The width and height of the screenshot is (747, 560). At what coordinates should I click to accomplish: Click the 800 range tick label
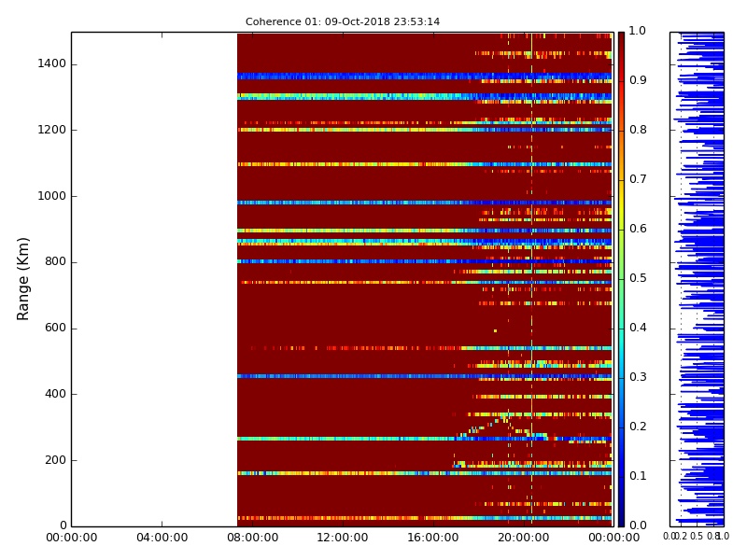pos(55,262)
